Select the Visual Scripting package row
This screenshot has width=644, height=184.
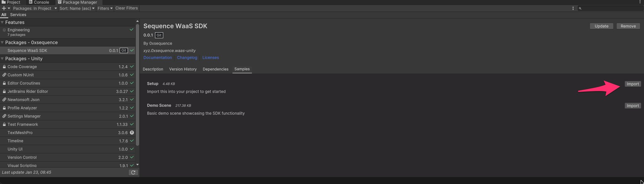[x=68, y=165]
